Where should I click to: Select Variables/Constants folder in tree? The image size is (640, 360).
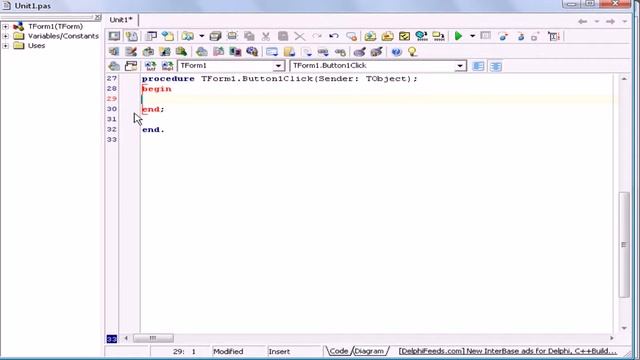(x=63, y=36)
